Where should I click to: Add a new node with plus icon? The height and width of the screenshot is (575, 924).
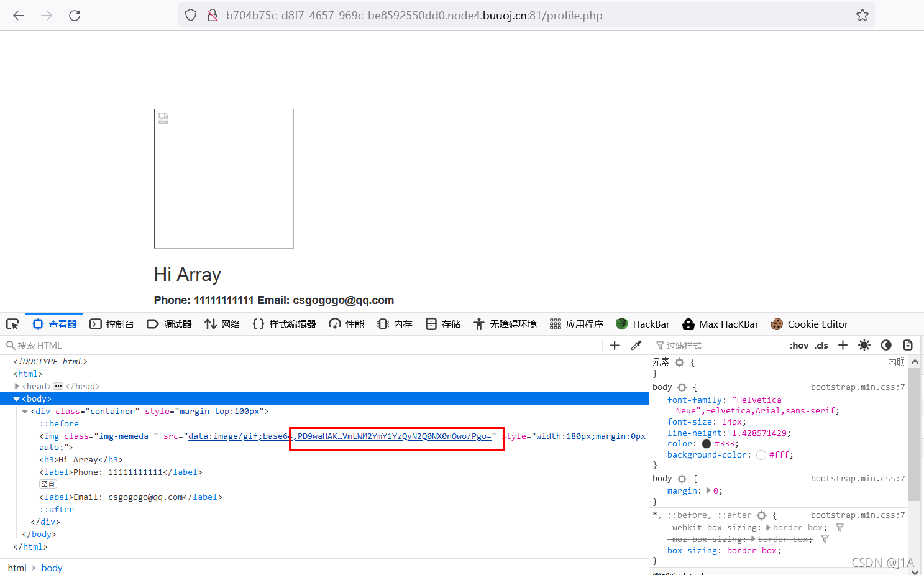click(615, 346)
